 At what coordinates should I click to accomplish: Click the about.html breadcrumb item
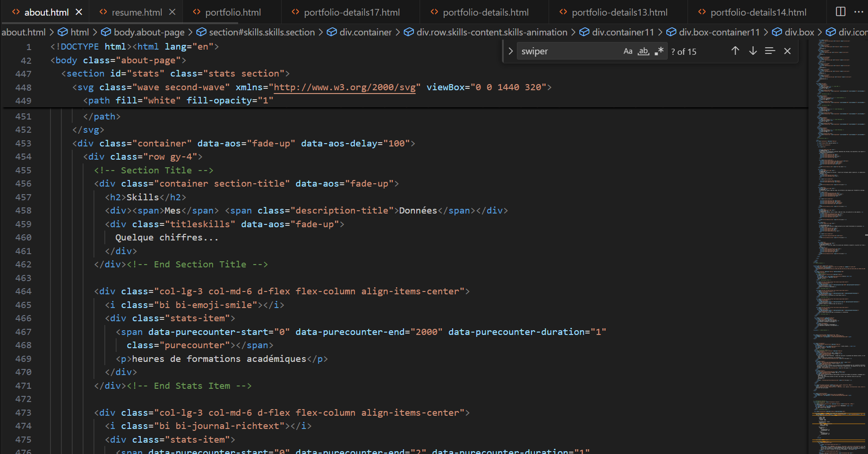pyautogui.click(x=23, y=32)
